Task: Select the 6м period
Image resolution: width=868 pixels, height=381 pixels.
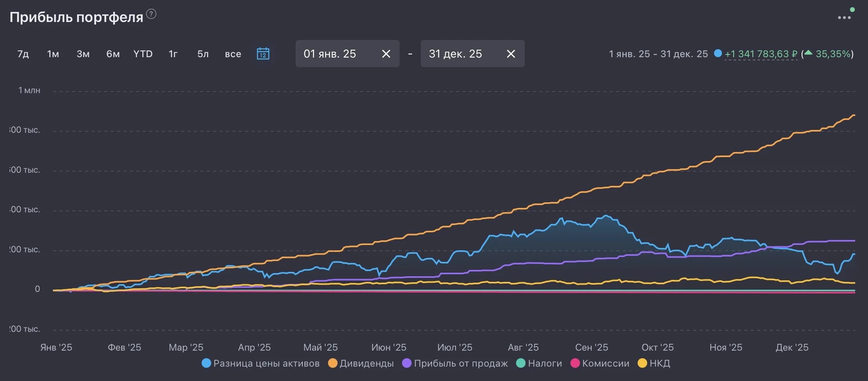Action: tap(113, 54)
